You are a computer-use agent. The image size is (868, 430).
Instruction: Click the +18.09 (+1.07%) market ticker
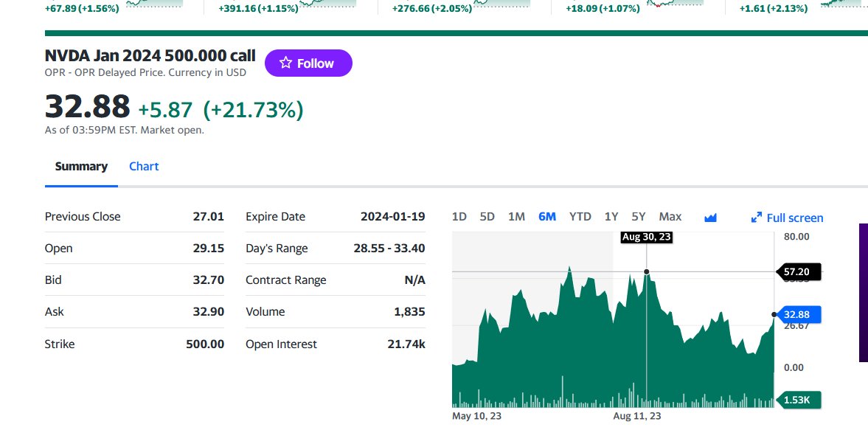coord(603,8)
